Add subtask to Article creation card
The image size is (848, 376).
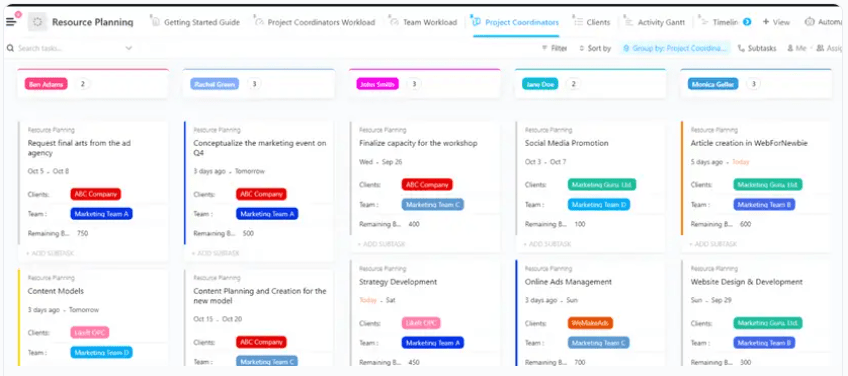(713, 244)
